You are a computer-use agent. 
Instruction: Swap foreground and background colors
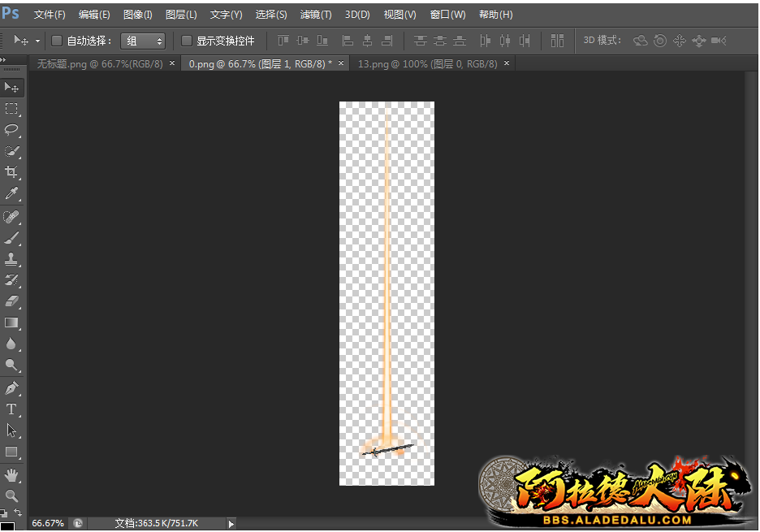click(18, 513)
